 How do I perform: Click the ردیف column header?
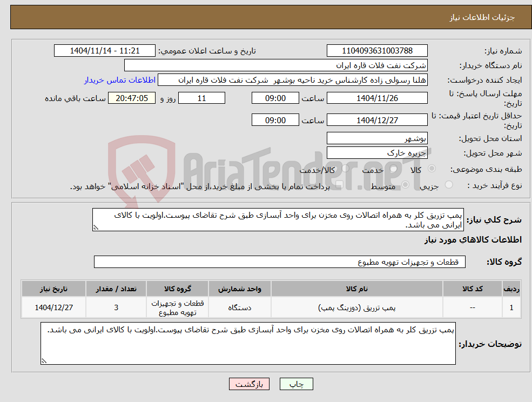point(511,289)
